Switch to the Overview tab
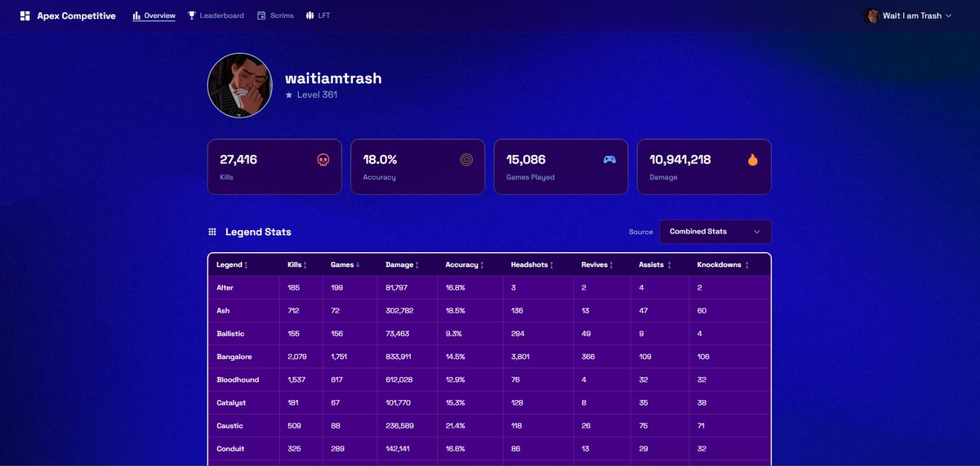The image size is (980, 466). click(x=154, y=16)
